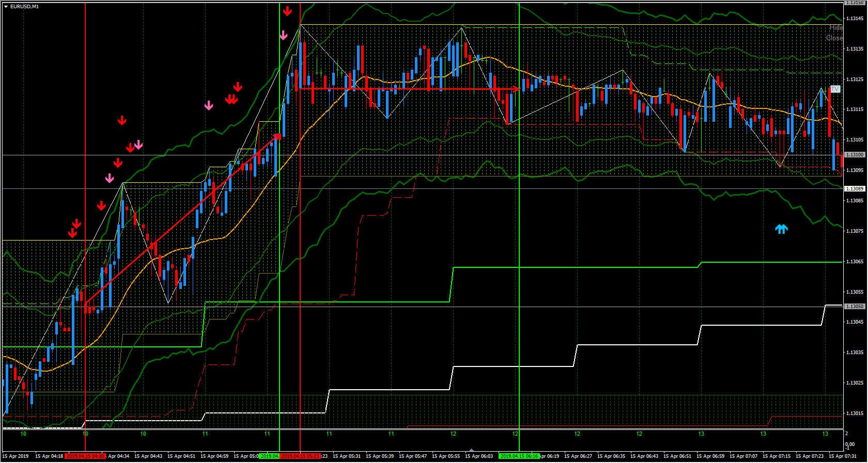This screenshot has height=463, width=868.
Task: Click the chart shift triangle marker
Action: pos(471,450)
